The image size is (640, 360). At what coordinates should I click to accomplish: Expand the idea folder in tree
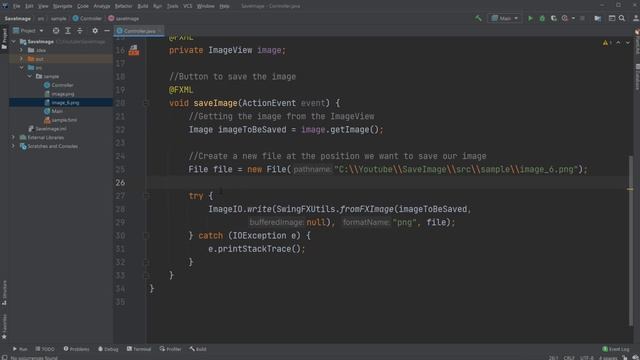tap(22, 50)
